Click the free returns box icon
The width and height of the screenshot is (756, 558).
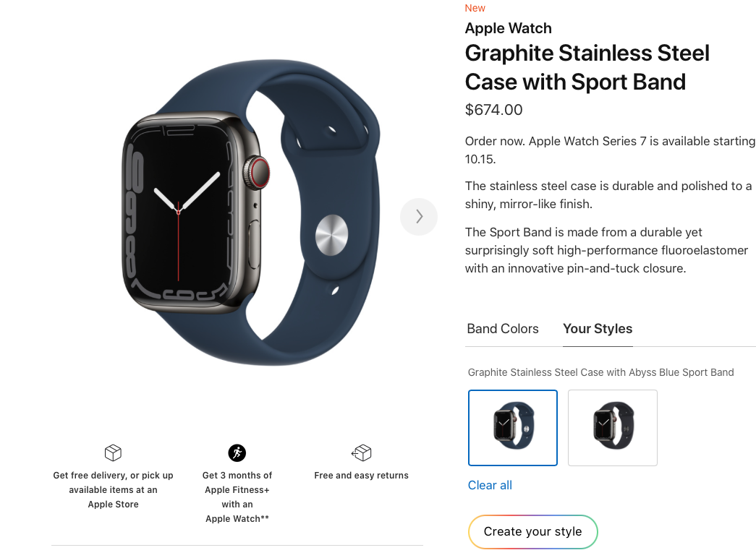361,453
